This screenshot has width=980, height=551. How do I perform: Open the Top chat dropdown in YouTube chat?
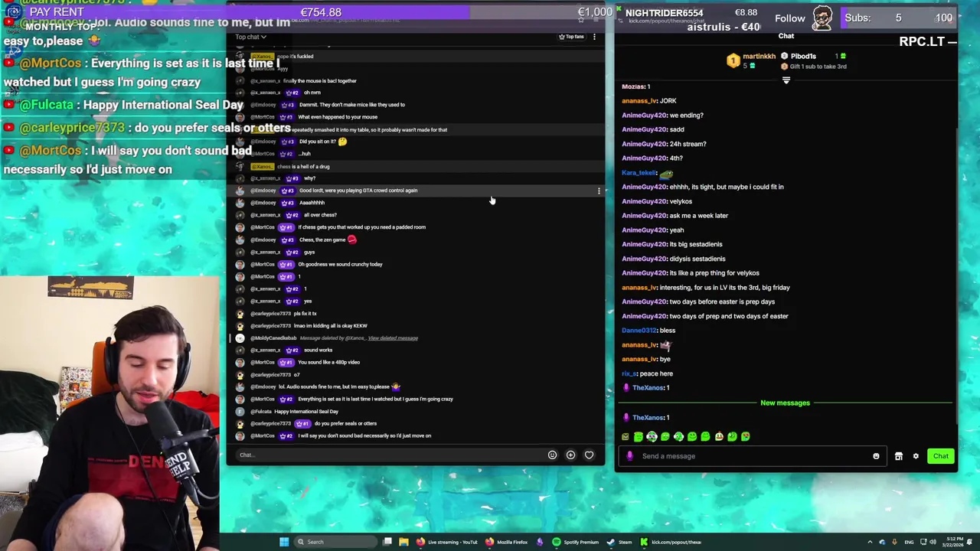[250, 37]
